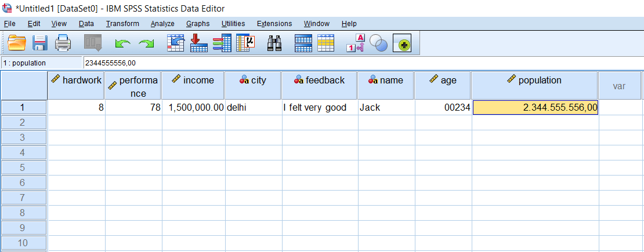
Task: Open the Utilities menu
Action: pyautogui.click(x=233, y=24)
